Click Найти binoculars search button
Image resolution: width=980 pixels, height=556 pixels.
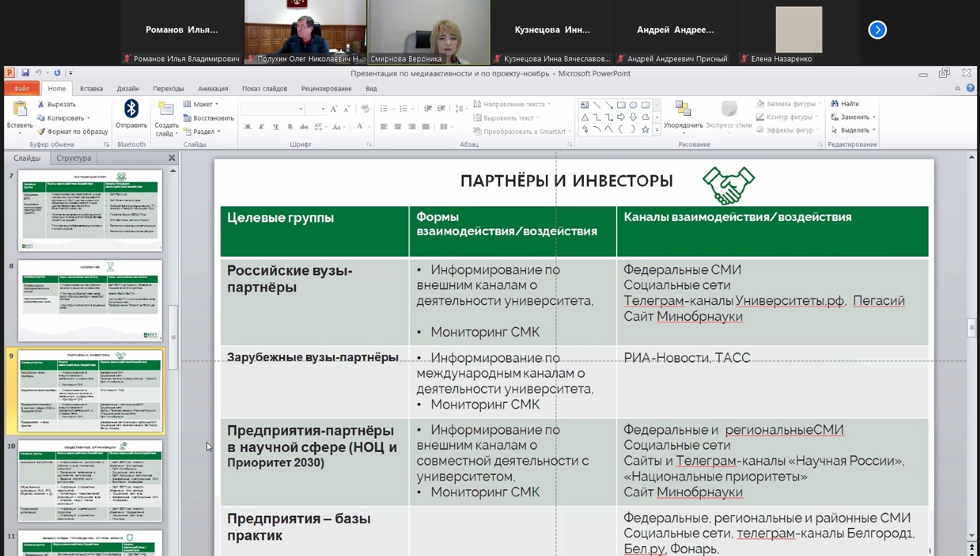point(845,103)
